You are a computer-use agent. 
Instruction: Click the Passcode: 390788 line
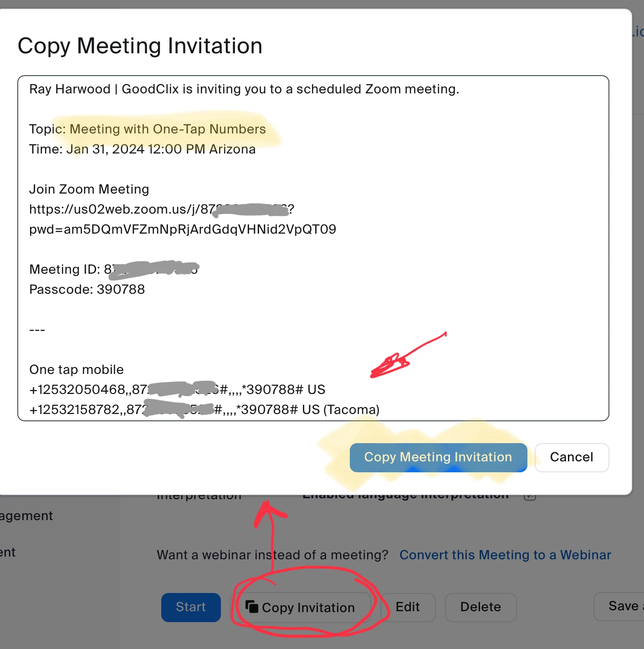(87, 290)
